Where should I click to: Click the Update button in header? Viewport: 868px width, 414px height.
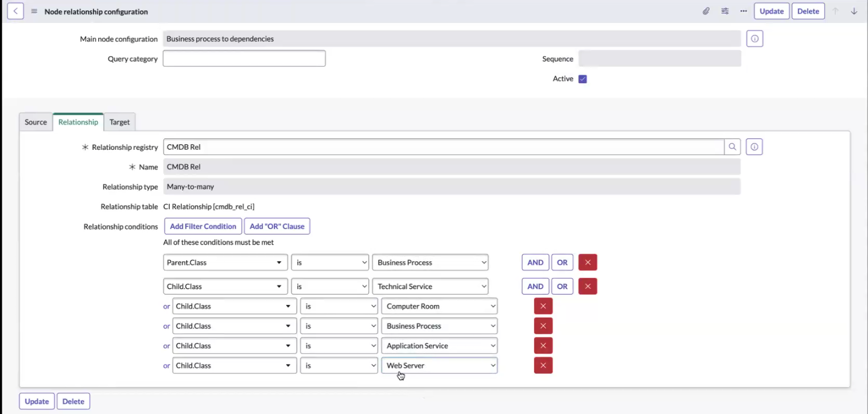click(772, 11)
